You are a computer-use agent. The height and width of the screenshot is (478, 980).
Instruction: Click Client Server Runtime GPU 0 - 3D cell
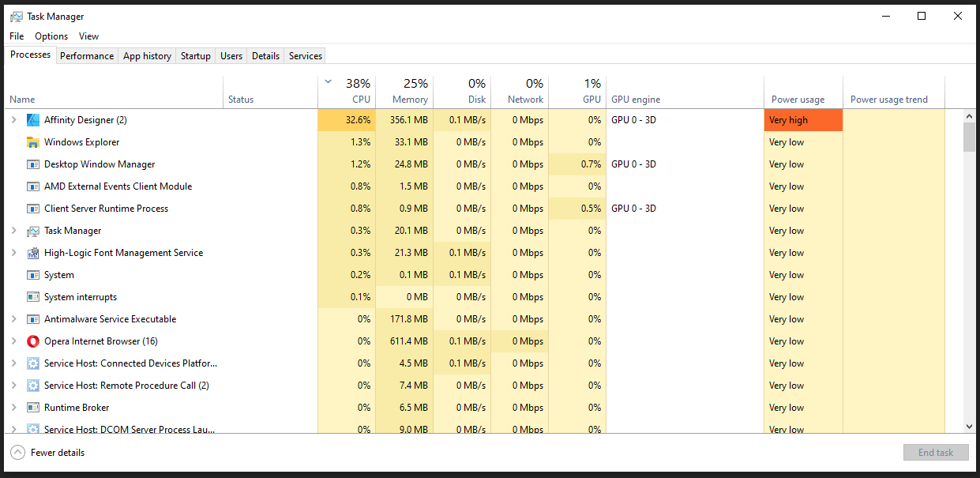coord(685,209)
